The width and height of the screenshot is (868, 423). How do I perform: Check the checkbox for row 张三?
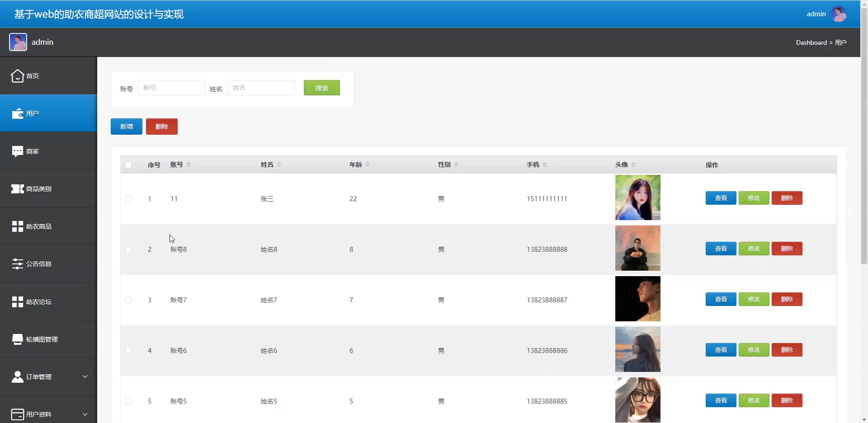coord(128,199)
